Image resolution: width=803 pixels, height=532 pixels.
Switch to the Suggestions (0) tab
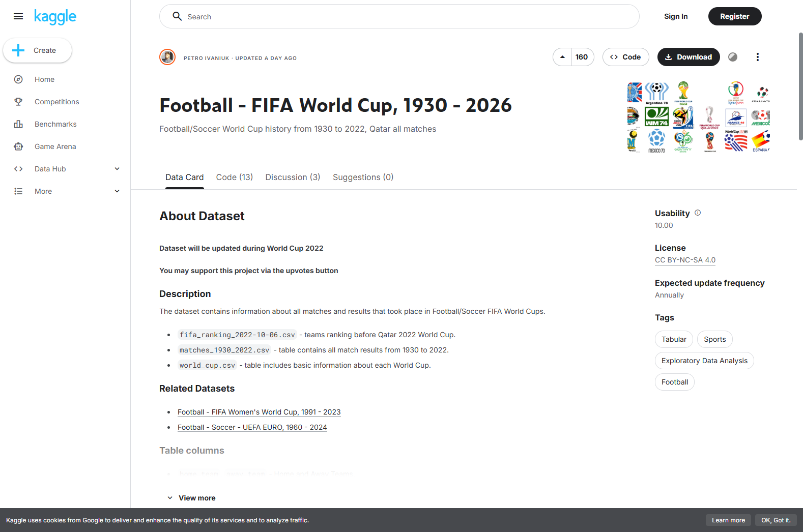pyautogui.click(x=363, y=177)
